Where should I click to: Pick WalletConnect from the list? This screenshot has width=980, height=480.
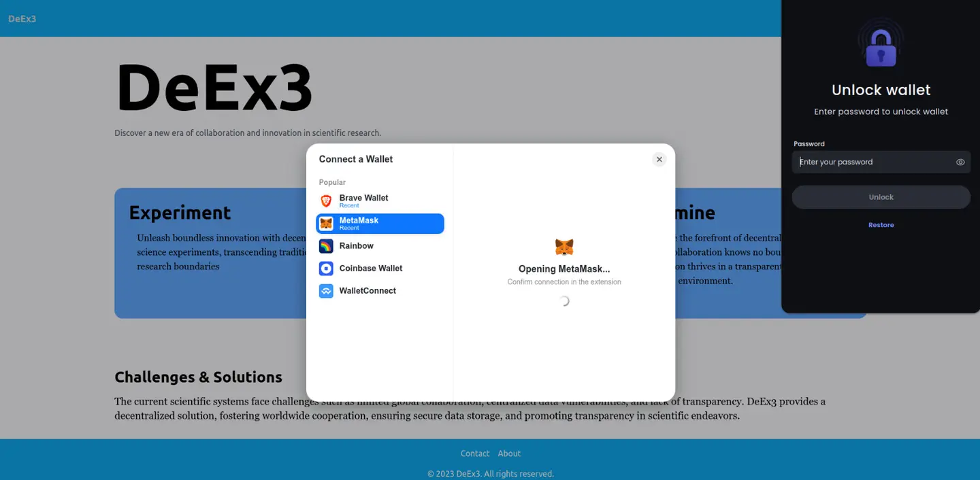[380, 291]
